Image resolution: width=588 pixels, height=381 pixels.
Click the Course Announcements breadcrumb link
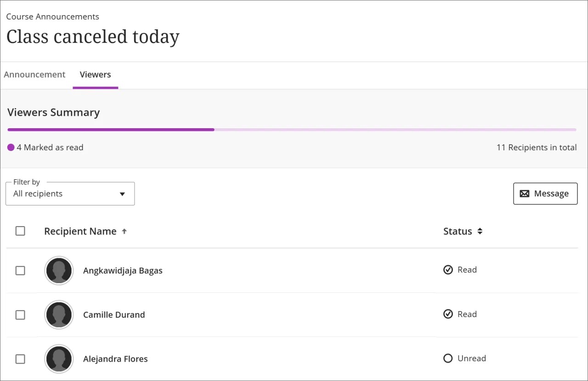[52, 17]
